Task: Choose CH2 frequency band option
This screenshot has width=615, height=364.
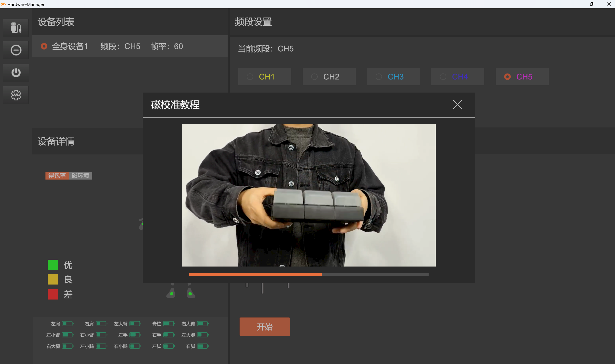Action: point(329,77)
